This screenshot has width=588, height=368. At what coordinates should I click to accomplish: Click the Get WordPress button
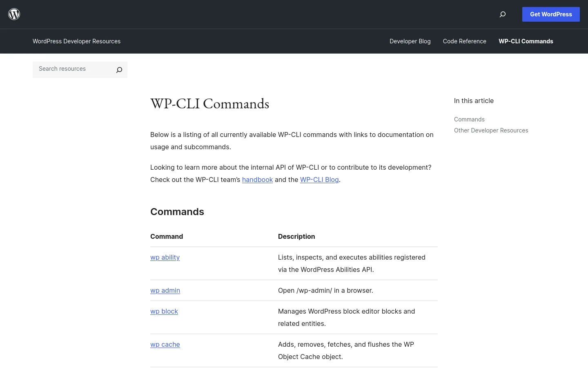tap(551, 14)
